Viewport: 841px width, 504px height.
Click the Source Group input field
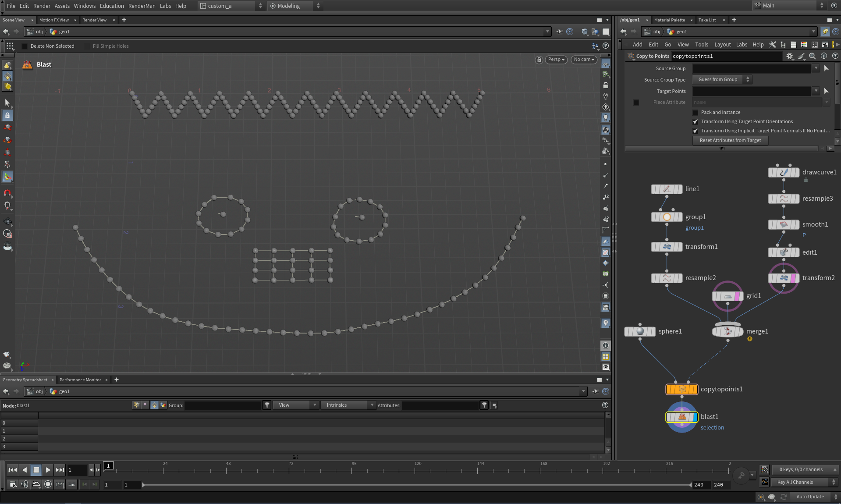[x=751, y=68]
